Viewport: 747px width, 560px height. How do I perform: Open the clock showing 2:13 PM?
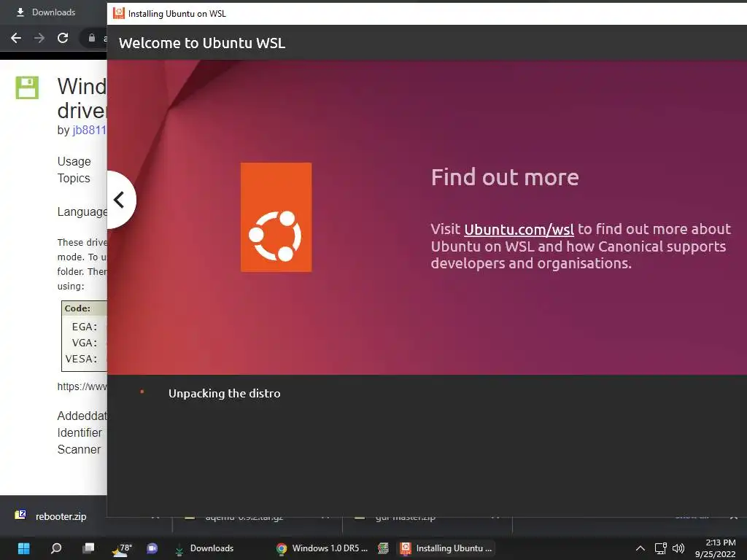716,548
